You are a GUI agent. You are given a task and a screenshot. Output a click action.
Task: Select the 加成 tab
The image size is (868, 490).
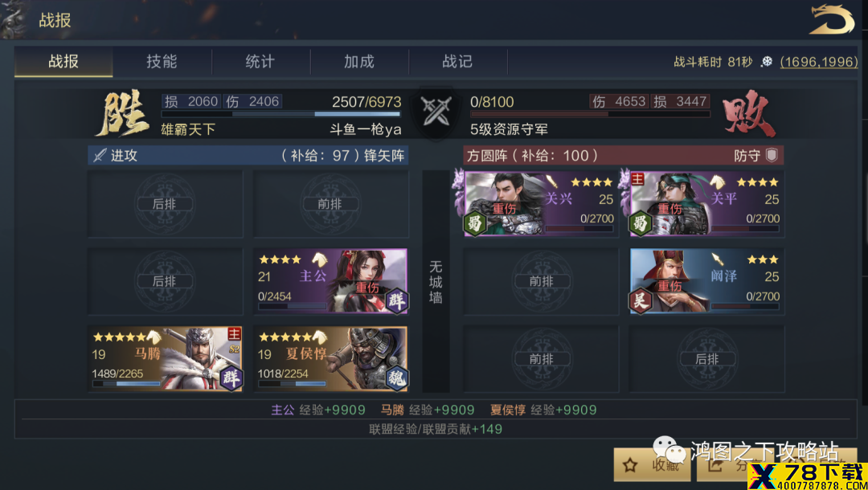point(358,61)
